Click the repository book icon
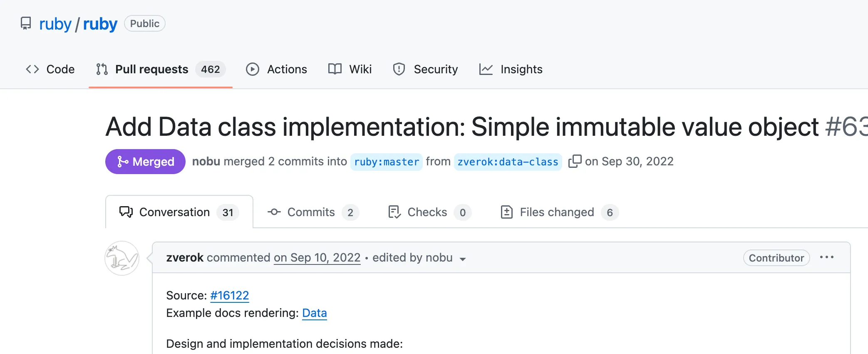The image size is (868, 354). pyautogui.click(x=26, y=23)
